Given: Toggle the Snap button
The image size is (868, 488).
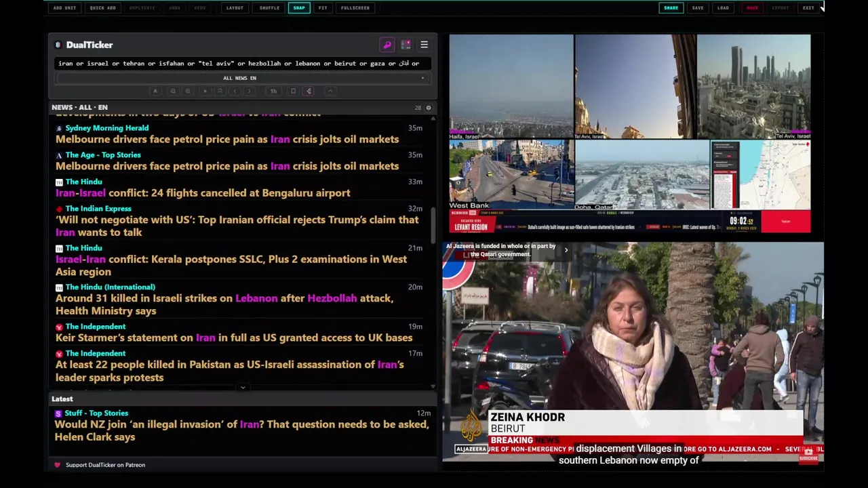Looking at the screenshot, I should pyautogui.click(x=299, y=8).
